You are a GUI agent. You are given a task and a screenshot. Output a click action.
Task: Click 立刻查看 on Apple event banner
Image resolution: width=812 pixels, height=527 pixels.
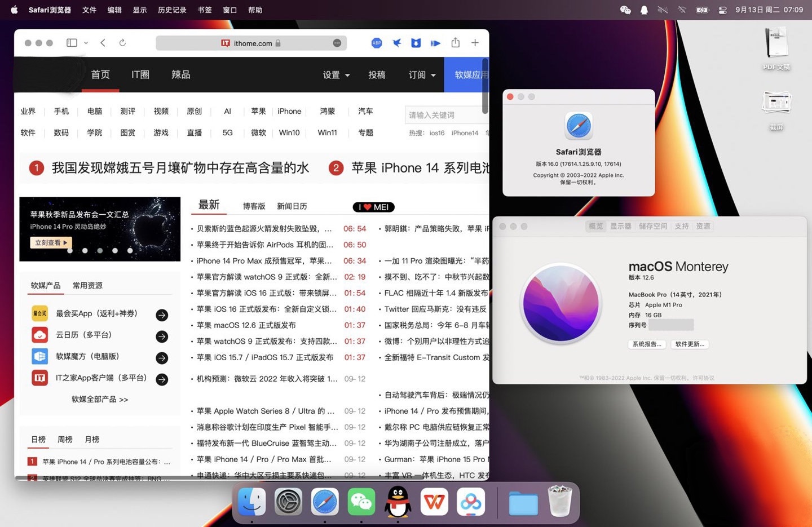pyautogui.click(x=51, y=242)
